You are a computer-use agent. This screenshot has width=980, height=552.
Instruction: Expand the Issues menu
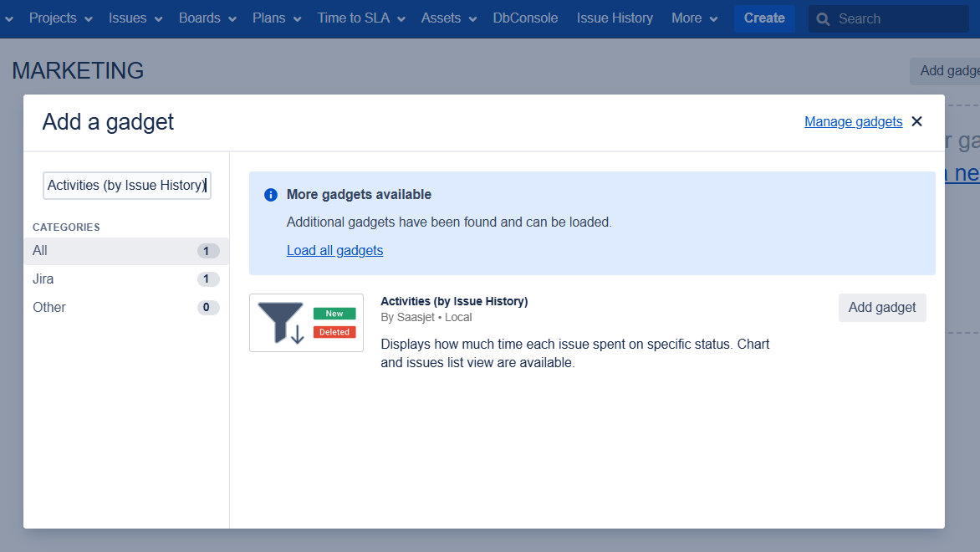pyautogui.click(x=135, y=18)
